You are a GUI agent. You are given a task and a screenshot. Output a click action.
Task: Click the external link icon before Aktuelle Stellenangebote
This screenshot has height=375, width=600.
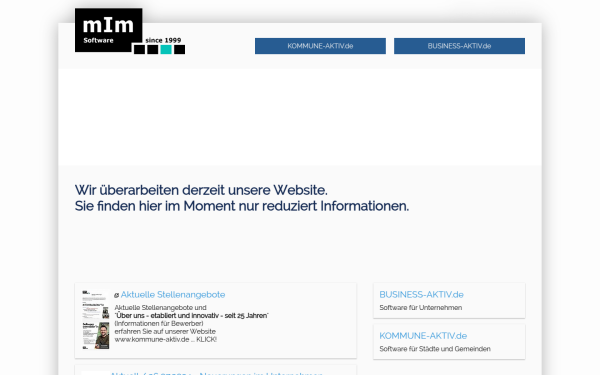click(116, 295)
